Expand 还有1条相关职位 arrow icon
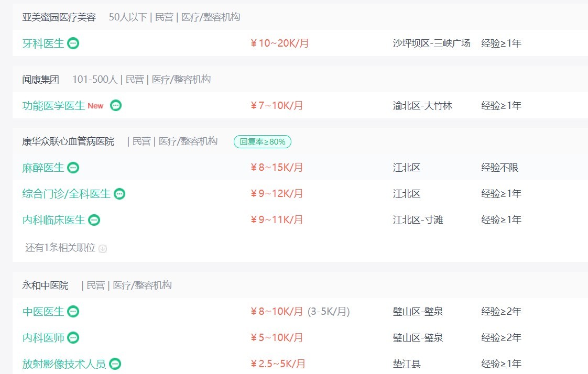The image size is (588, 374). 103,249
